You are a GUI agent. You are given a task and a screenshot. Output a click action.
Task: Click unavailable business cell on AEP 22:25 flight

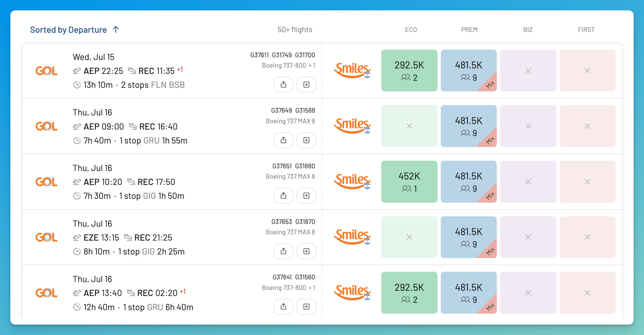(x=528, y=70)
